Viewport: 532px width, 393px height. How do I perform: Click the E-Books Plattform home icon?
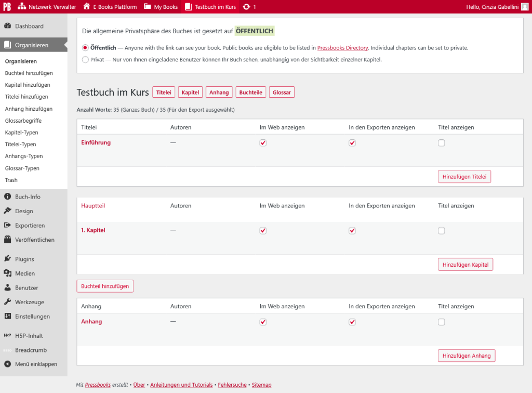tap(87, 7)
